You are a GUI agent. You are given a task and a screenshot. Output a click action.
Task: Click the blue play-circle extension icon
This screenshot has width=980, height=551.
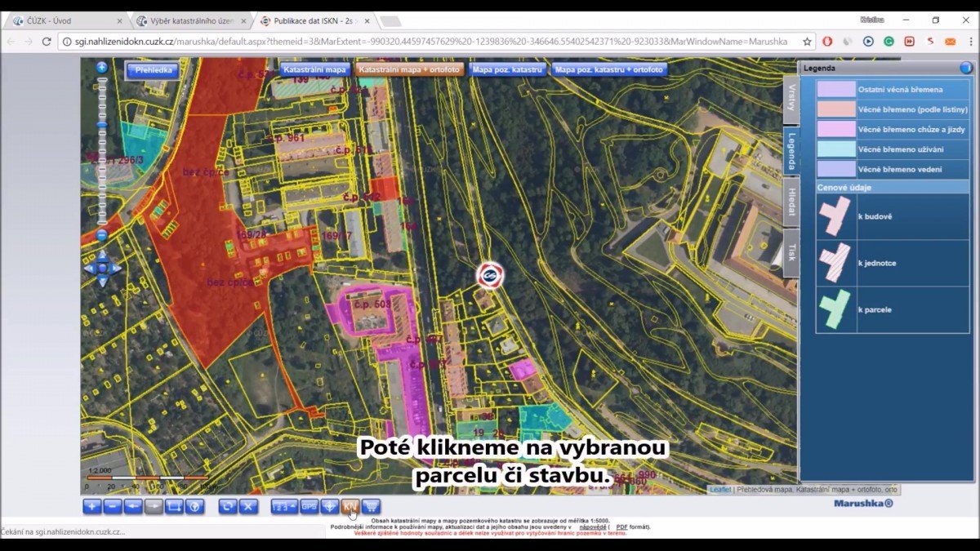[x=868, y=41]
